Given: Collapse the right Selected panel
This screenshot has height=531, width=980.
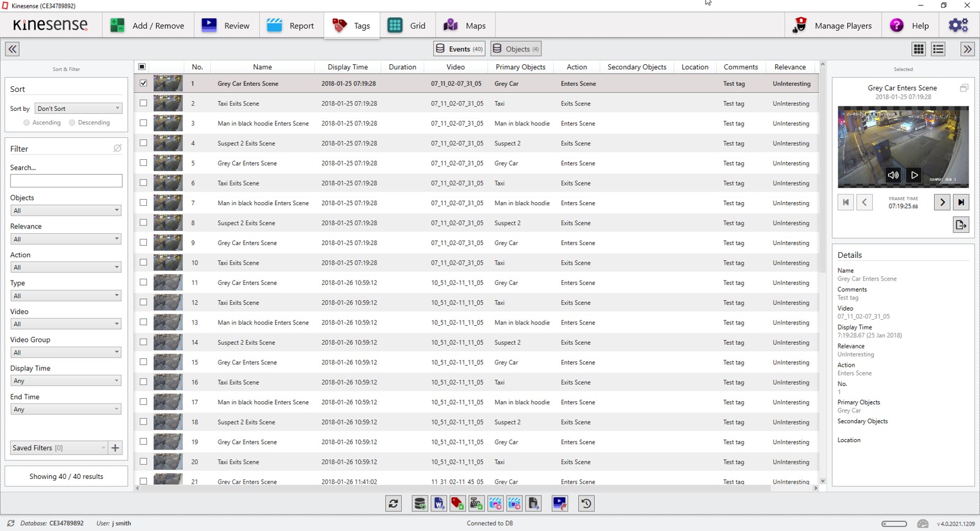Looking at the screenshot, I should 968,49.
